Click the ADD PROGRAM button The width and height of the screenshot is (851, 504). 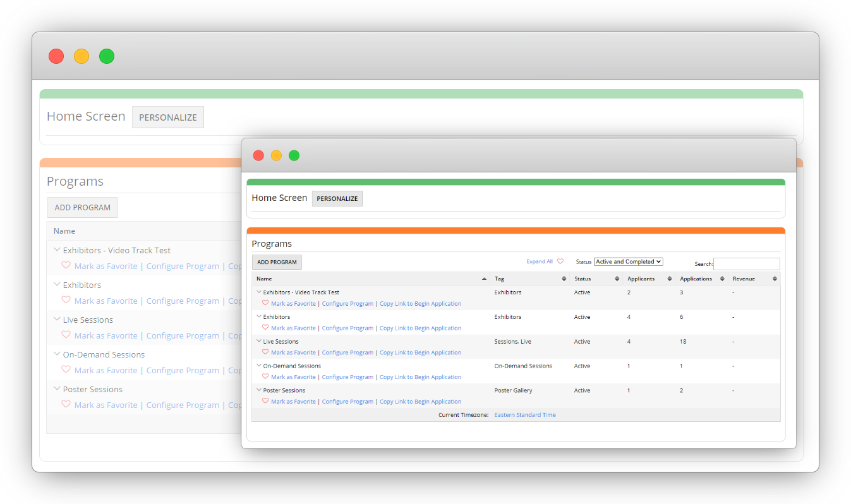(277, 261)
